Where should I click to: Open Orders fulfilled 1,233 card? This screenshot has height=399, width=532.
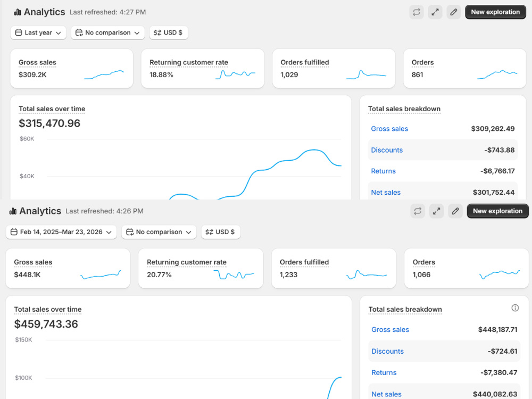[334, 268]
